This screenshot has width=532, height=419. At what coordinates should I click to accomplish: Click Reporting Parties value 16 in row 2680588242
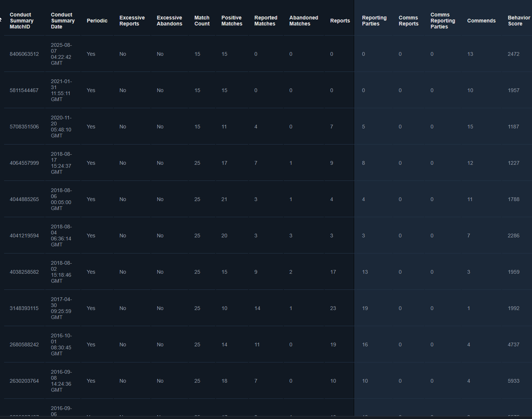365,344
